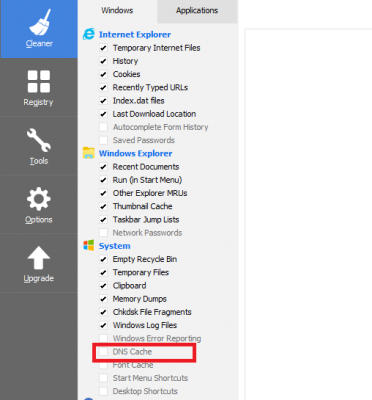This screenshot has width=372, height=400.
Task: Uncheck the IE History checkbox
Action: click(x=103, y=61)
